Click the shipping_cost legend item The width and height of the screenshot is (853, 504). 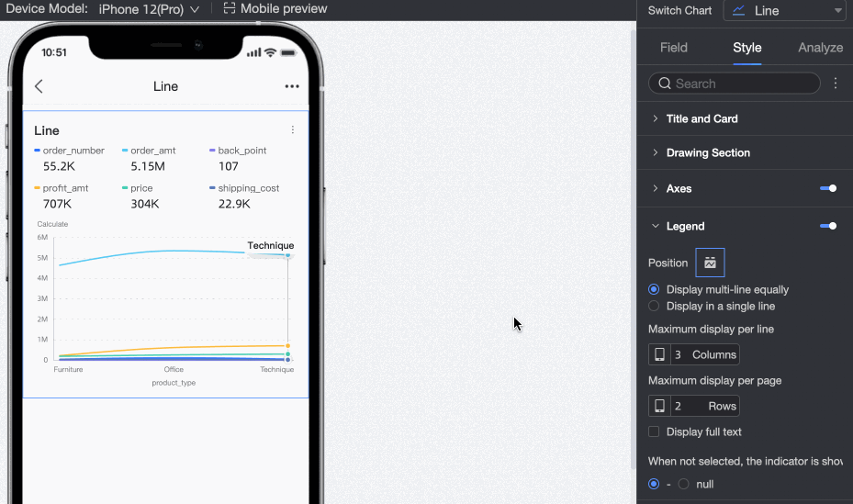pyautogui.click(x=244, y=196)
